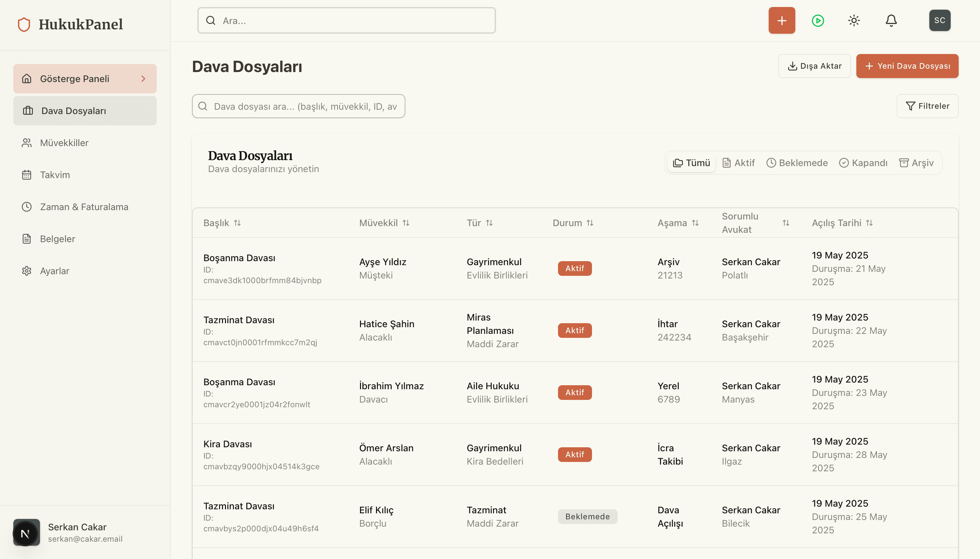Viewport: 980px width, 559px height.
Task: Go to Zaman & Faturalama section
Action: pyautogui.click(x=84, y=207)
